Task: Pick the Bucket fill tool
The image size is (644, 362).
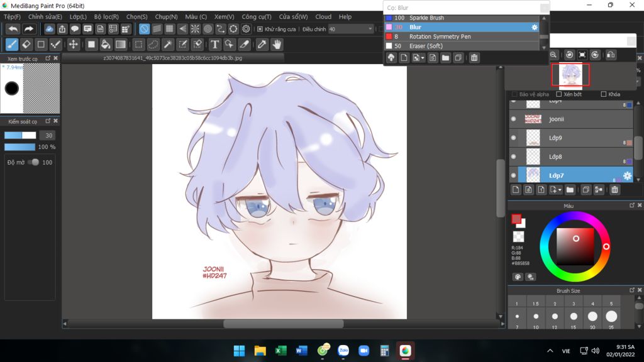Action: pos(106,45)
